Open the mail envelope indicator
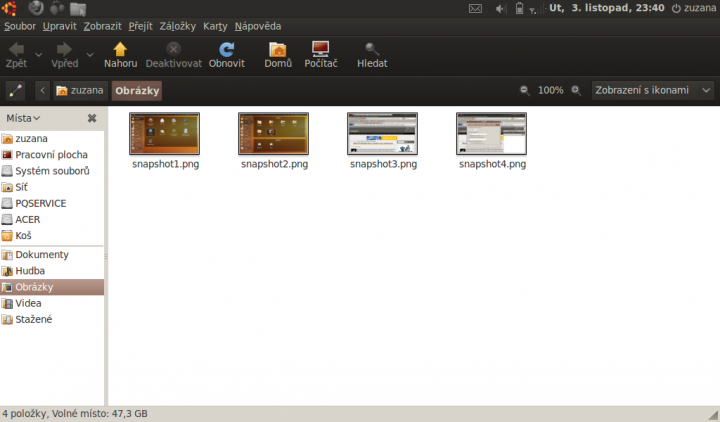720x422 pixels. [475, 8]
